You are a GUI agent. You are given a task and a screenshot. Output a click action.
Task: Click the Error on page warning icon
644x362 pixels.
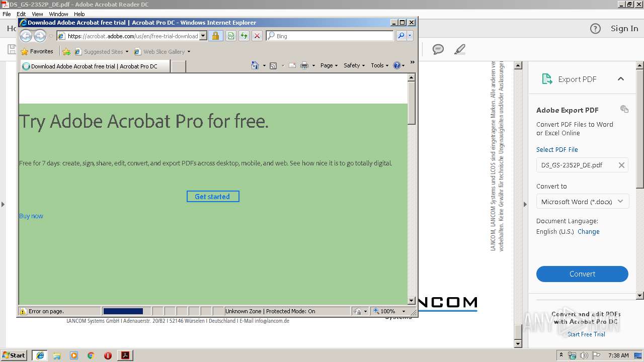pyautogui.click(x=23, y=311)
